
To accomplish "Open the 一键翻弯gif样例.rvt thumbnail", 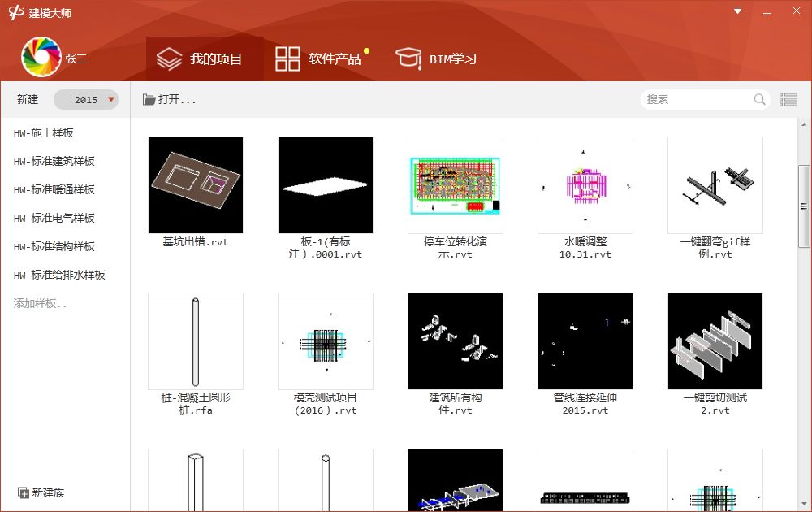I will 715,185.
